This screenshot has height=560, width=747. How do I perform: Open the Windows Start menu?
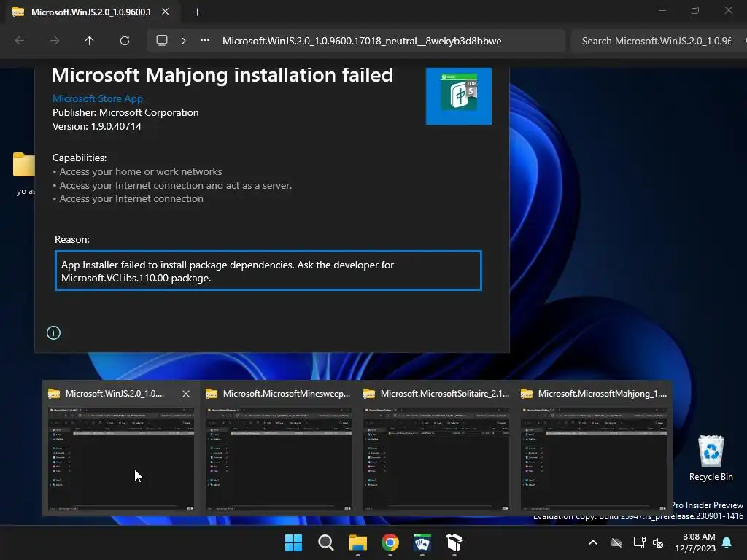point(293,542)
